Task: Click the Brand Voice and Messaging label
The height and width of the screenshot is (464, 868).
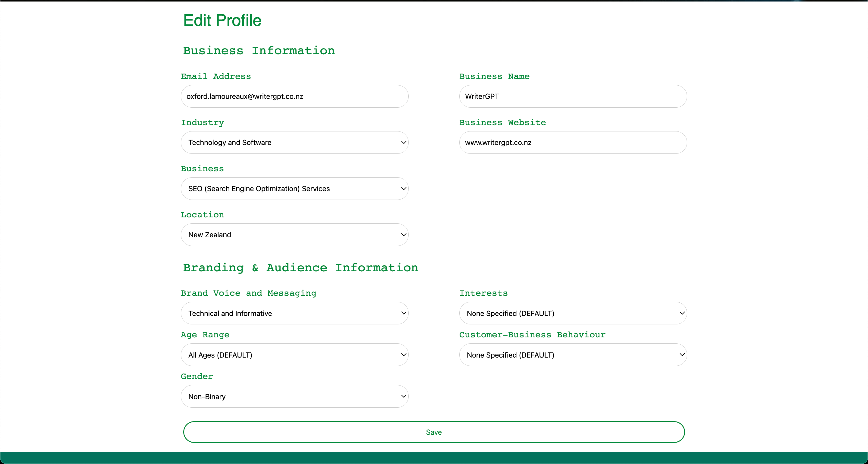Action: point(249,293)
